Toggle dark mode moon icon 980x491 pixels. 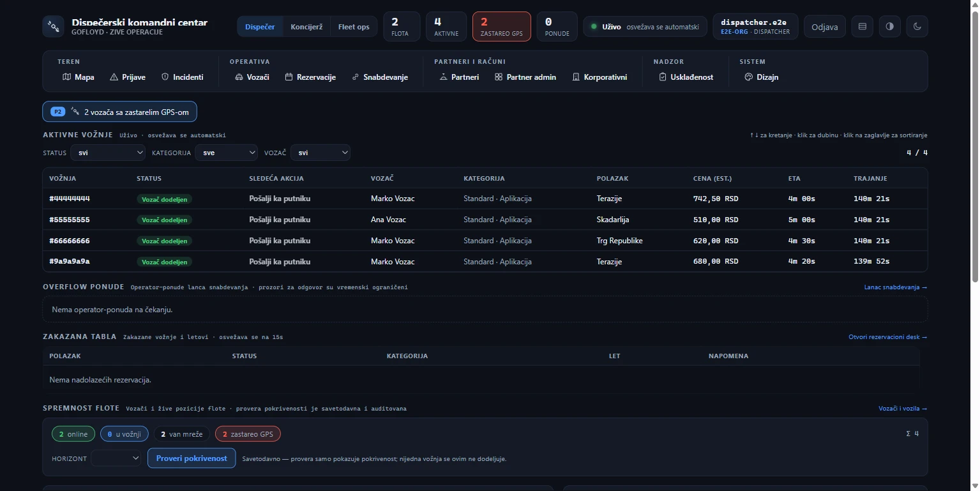(917, 27)
